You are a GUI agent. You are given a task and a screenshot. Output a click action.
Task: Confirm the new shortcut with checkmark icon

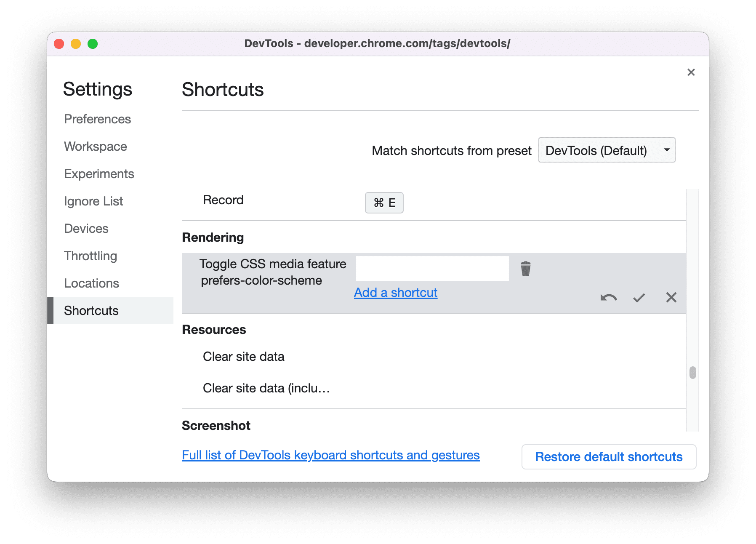[639, 297]
